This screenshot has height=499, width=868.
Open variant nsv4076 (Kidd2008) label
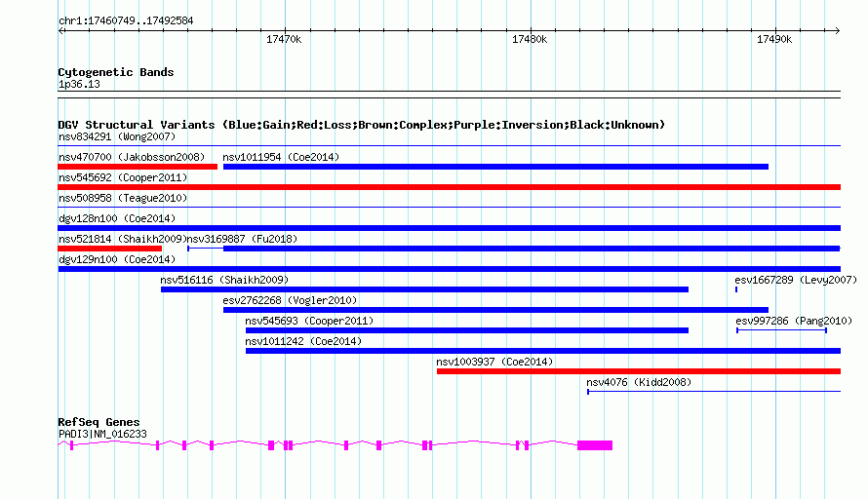pos(639,382)
